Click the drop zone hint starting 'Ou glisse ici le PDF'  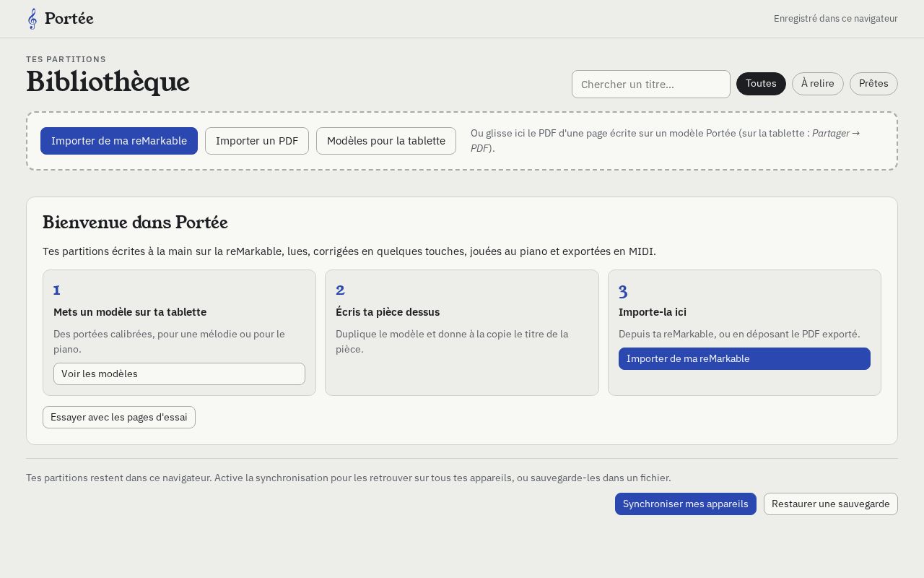click(666, 141)
